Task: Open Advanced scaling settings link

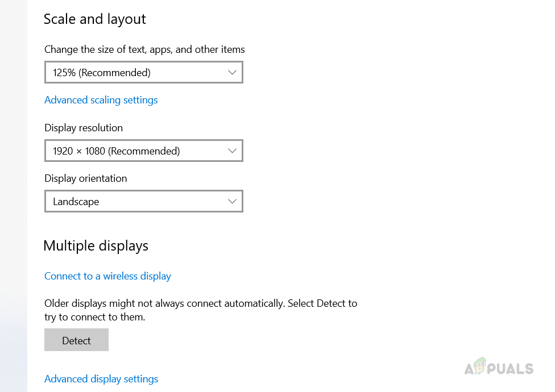Action: pos(101,100)
